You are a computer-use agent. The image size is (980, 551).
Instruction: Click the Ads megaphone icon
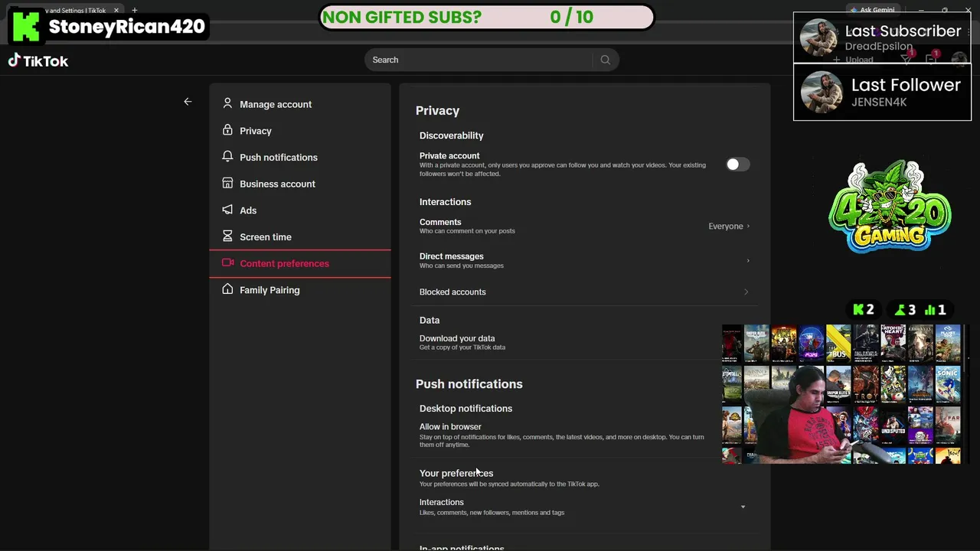(x=227, y=210)
